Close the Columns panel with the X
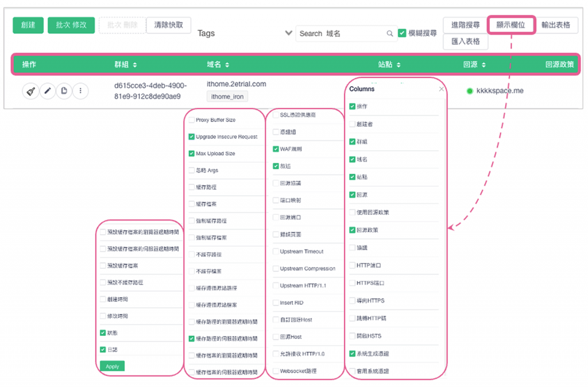This screenshot has width=588, height=387. coord(442,89)
